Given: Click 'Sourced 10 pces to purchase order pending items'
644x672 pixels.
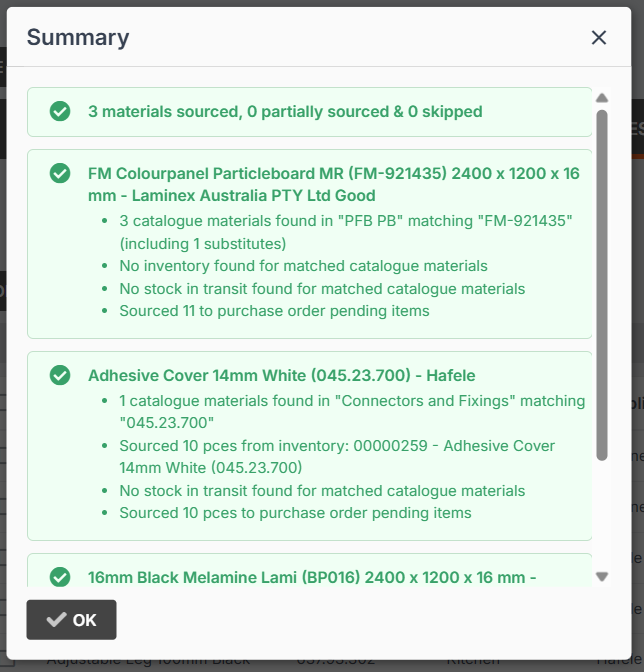Looking at the screenshot, I should (x=295, y=513).
